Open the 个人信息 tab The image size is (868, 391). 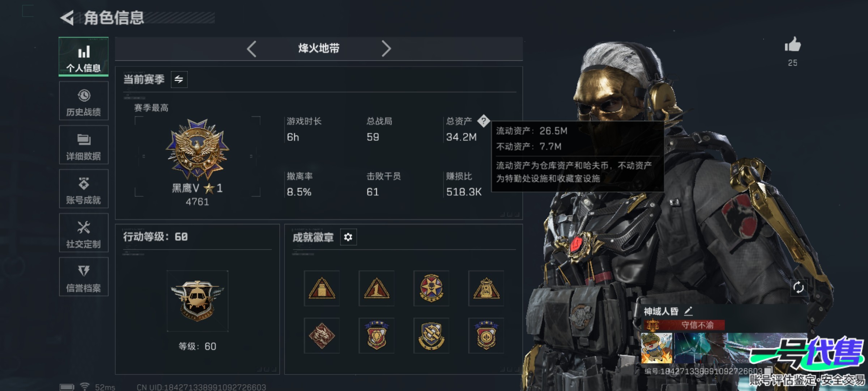[x=84, y=57]
